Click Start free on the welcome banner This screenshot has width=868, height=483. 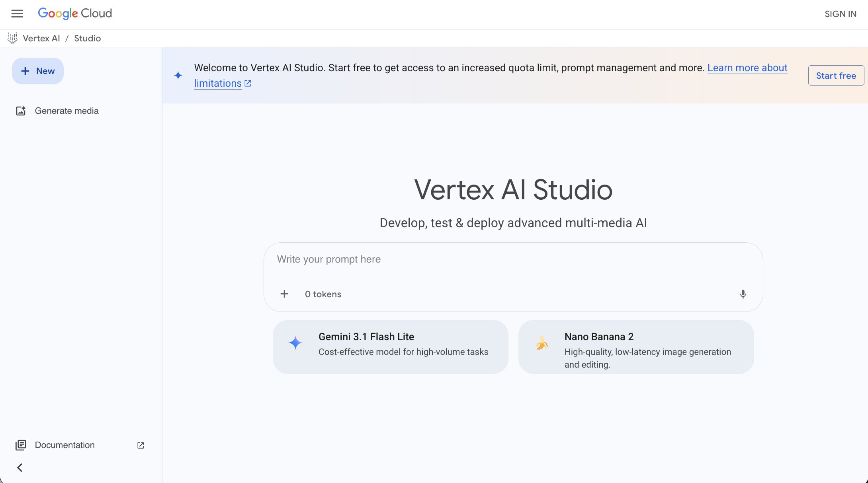836,75
